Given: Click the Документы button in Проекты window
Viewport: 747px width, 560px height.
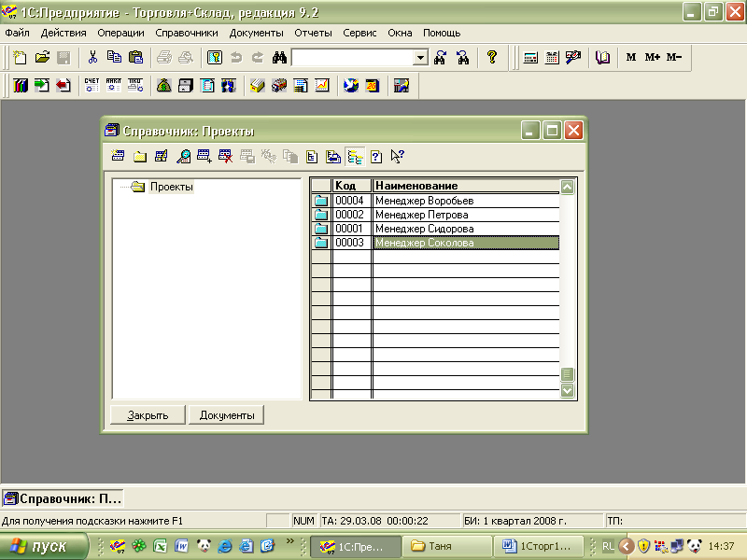Looking at the screenshot, I should pyautogui.click(x=227, y=415).
